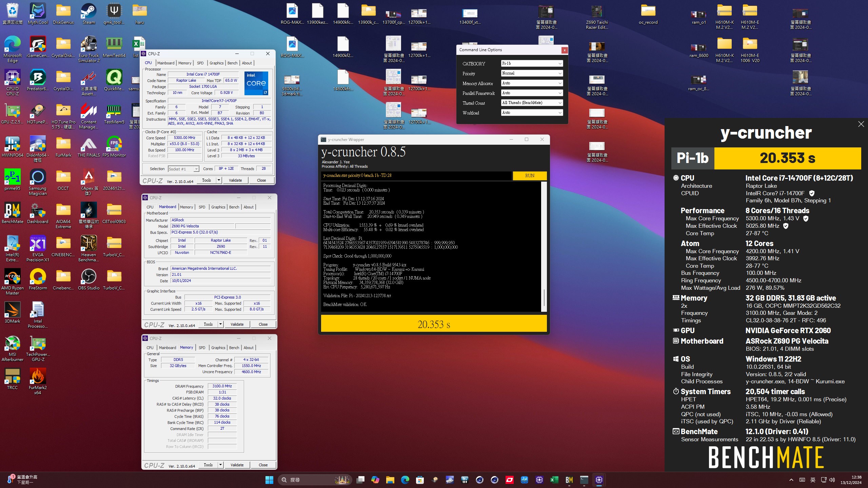Open the weather widget in taskbar

pyautogui.click(x=22, y=480)
